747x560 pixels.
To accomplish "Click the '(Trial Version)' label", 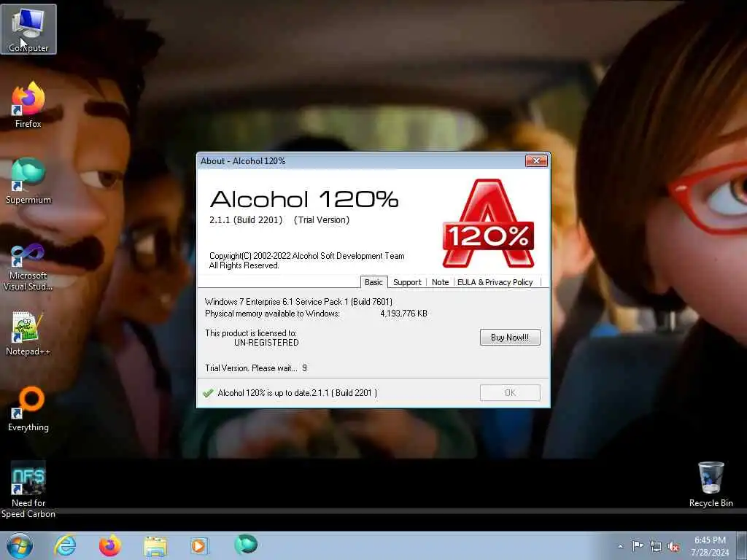I will (x=322, y=220).
